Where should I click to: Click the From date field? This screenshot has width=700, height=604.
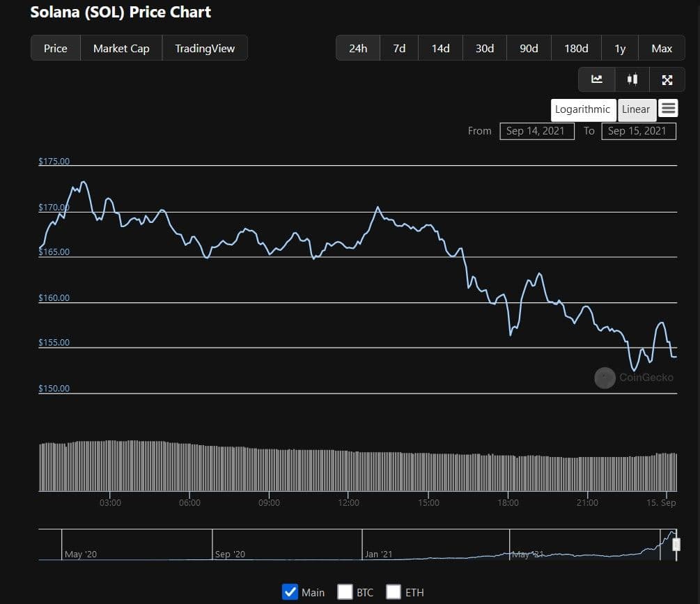pyautogui.click(x=536, y=131)
